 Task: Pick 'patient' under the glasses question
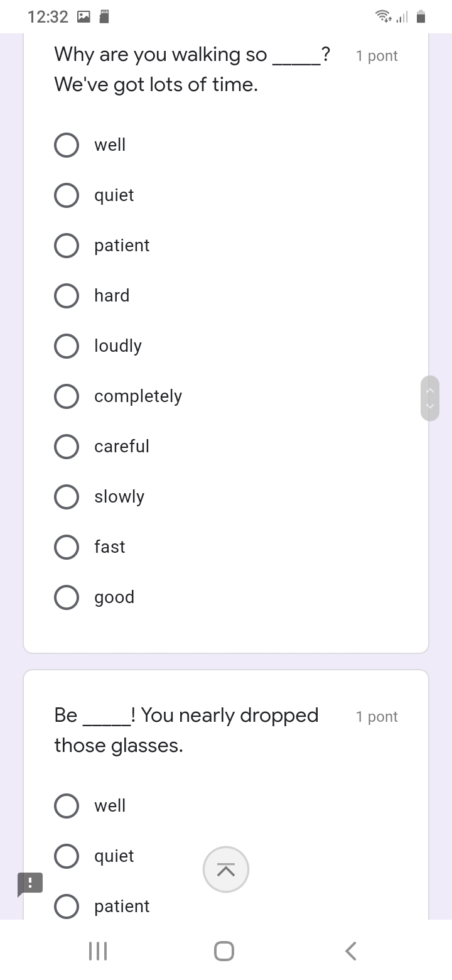67,906
